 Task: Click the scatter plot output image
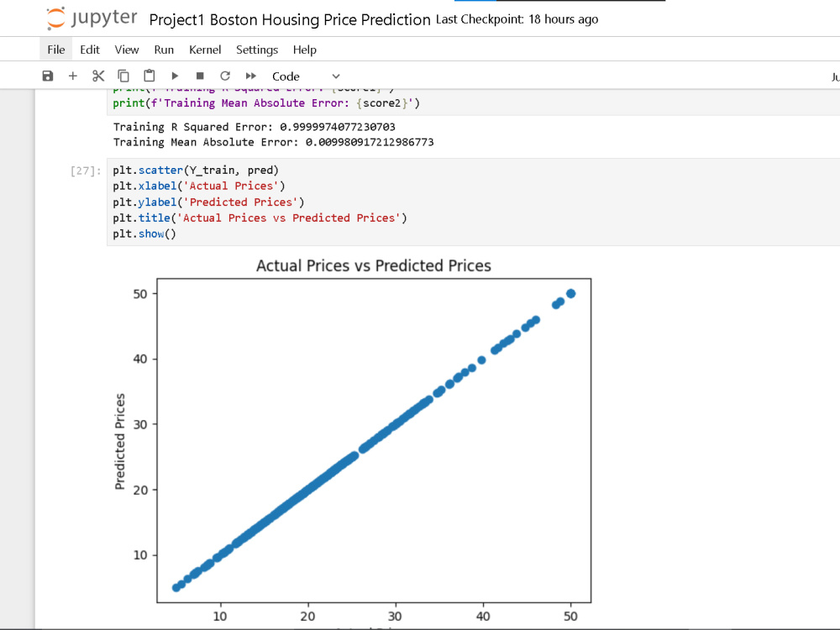(354, 442)
